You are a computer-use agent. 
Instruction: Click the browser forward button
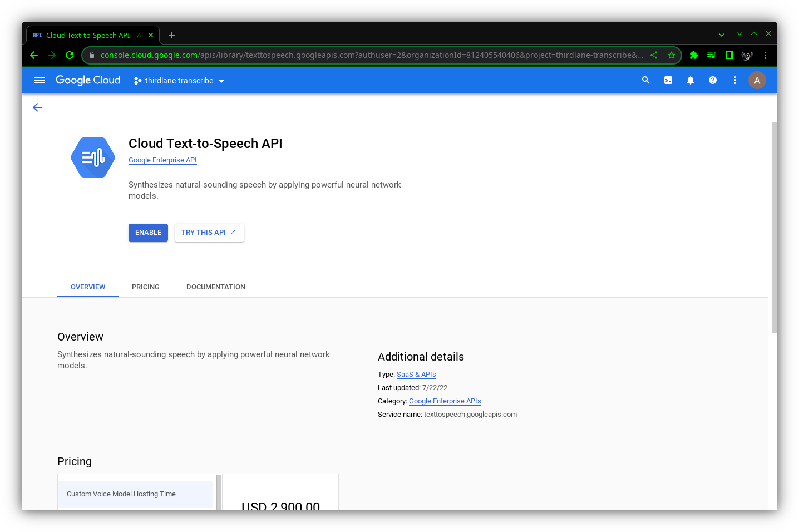(52, 55)
